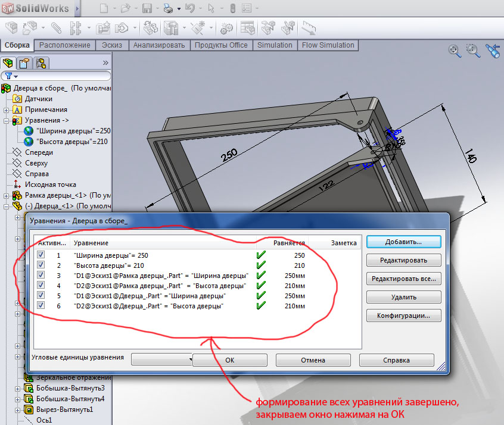Screen dimensions: 504x425
Task: Click the New document icon
Action: tap(104, 8)
